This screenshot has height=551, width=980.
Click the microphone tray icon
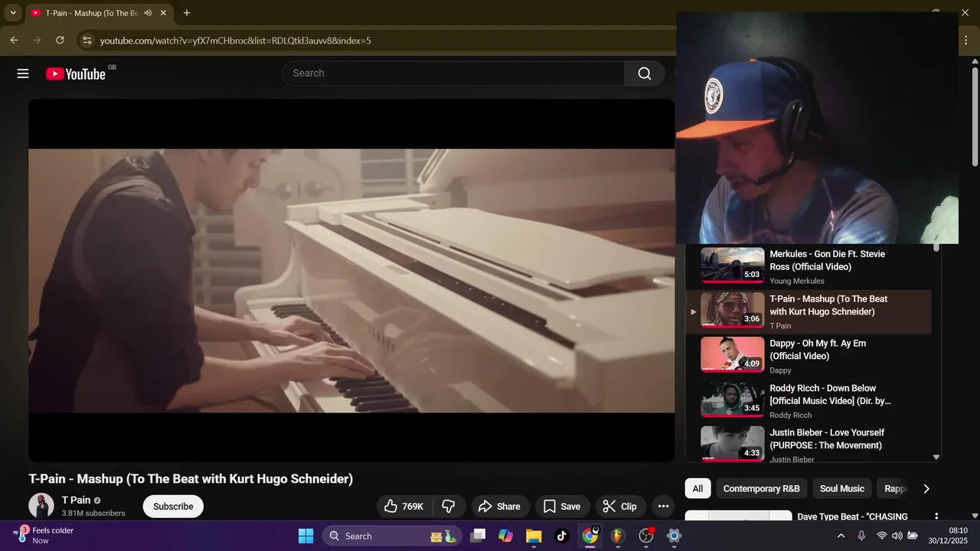point(861,536)
